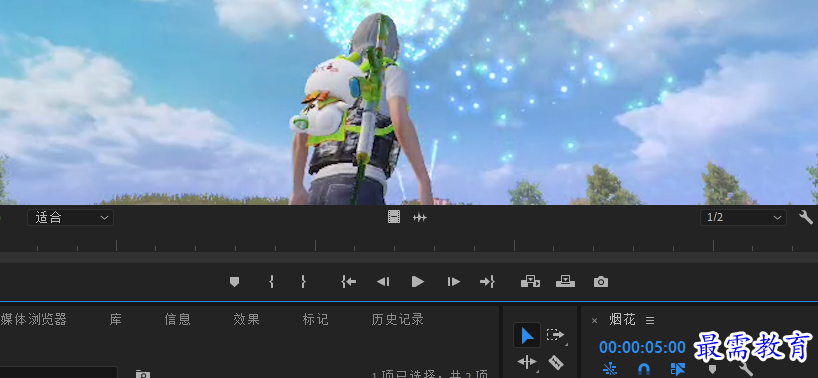Select the 烟花 timeline sequence tab
818x378 pixels.
622,320
